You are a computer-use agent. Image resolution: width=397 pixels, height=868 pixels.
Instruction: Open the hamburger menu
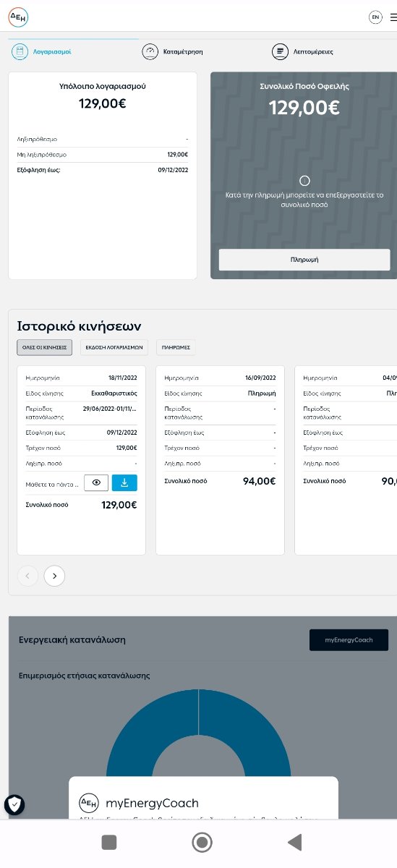point(393,17)
